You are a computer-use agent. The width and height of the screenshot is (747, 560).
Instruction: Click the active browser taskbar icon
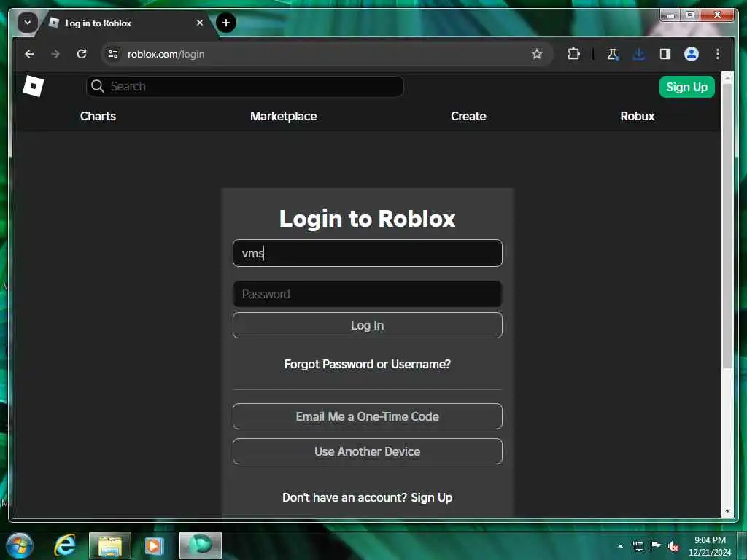pos(201,545)
